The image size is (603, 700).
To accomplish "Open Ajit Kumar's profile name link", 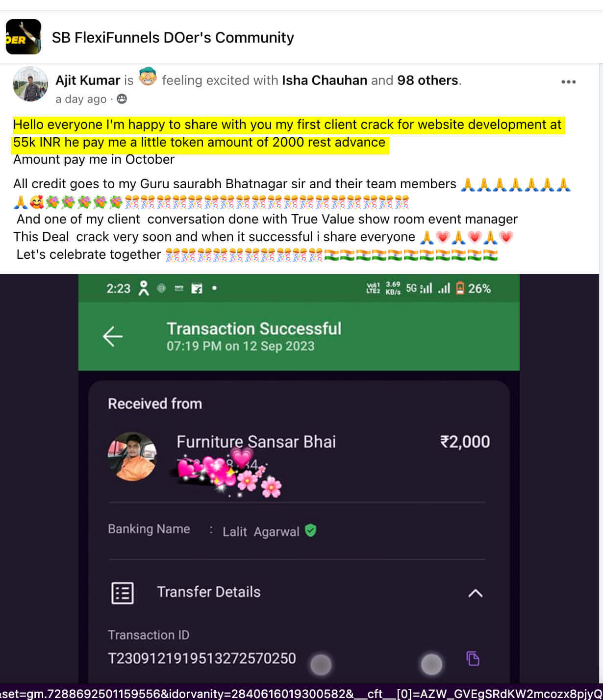I will tap(88, 80).
